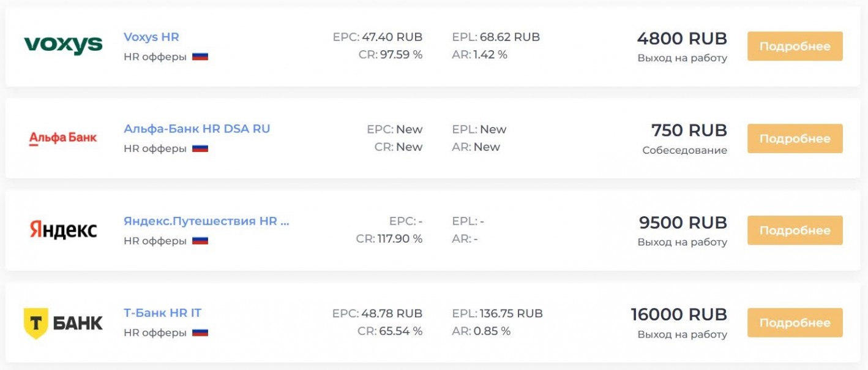The height and width of the screenshot is (370, 868).
Task: Click Подробнее for the Т-Банк HR IT offer
Action: 795,323
